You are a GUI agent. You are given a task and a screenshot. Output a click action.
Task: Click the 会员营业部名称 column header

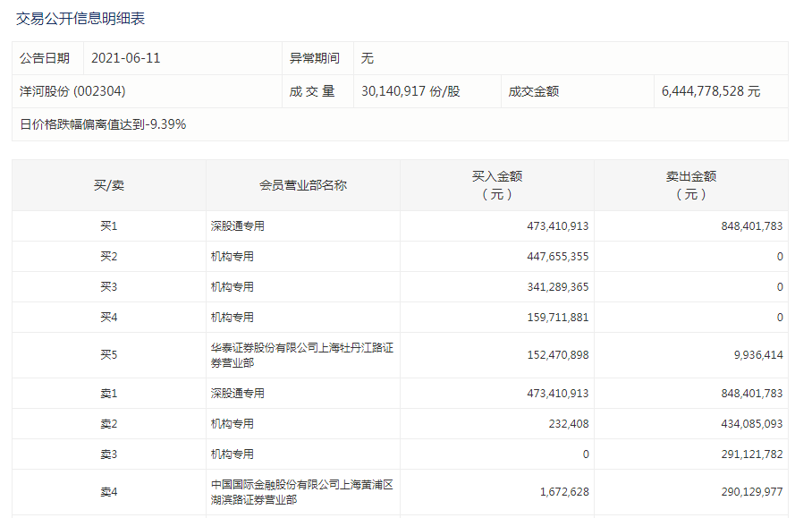(302, 185)
